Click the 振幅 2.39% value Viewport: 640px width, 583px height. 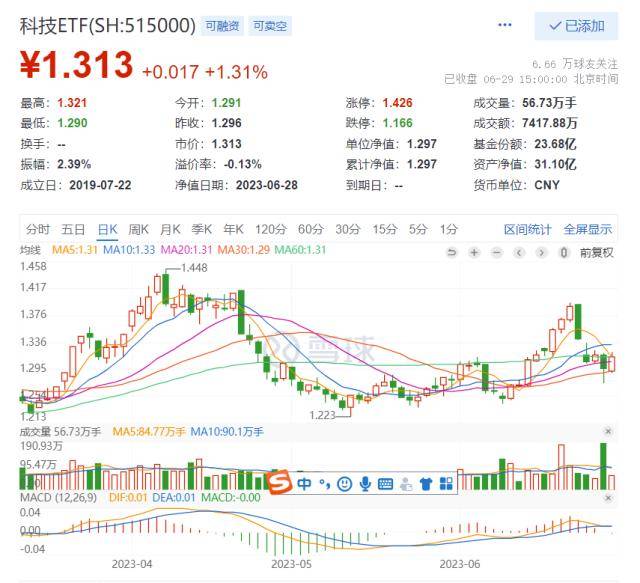point(74,165)
